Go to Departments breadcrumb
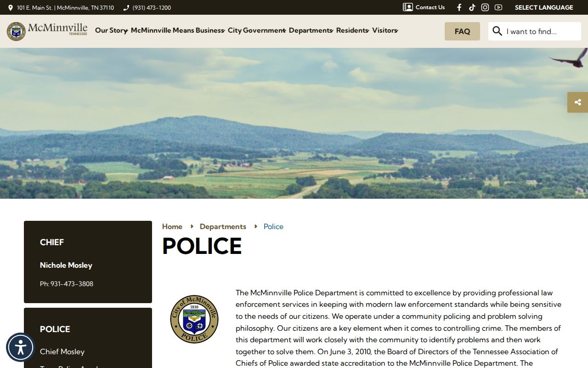This screenshot has height=368, width=588. pos(223,226)
